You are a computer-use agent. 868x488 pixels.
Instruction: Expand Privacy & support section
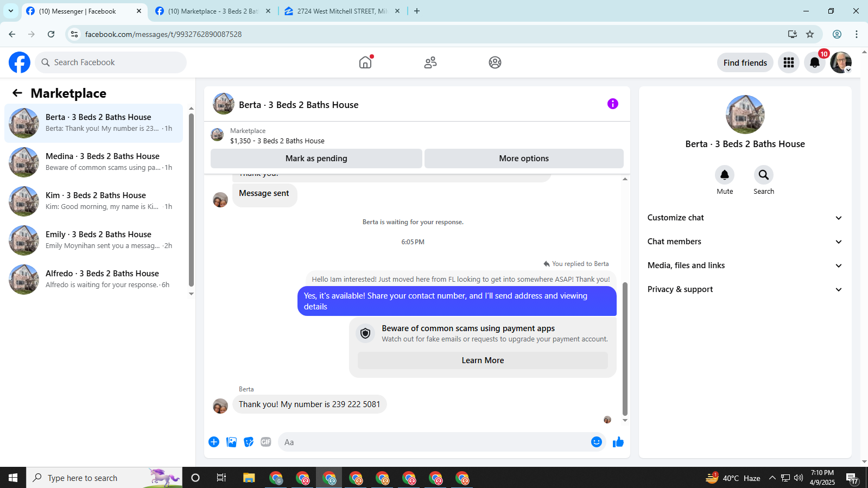[745, 289]
